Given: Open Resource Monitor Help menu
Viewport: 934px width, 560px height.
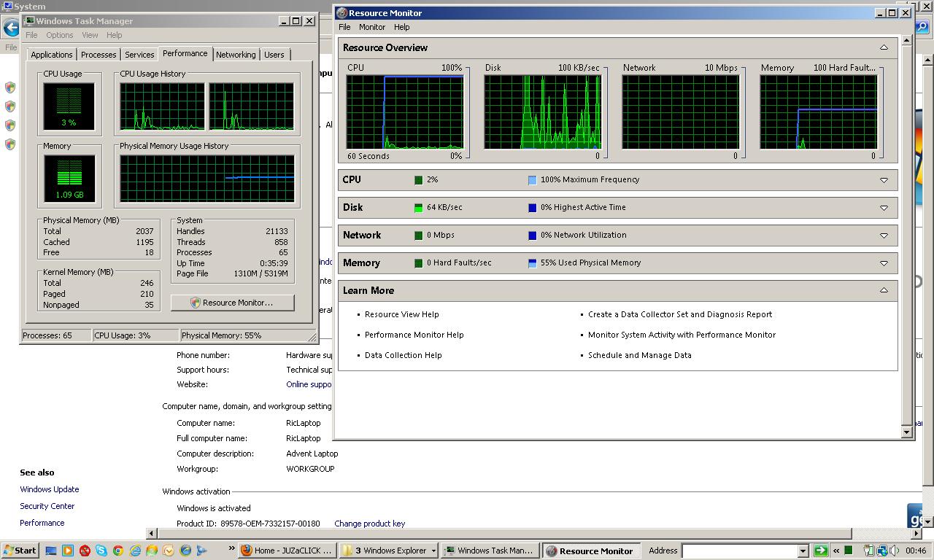Looking at the screenshot, I should 402,27.
